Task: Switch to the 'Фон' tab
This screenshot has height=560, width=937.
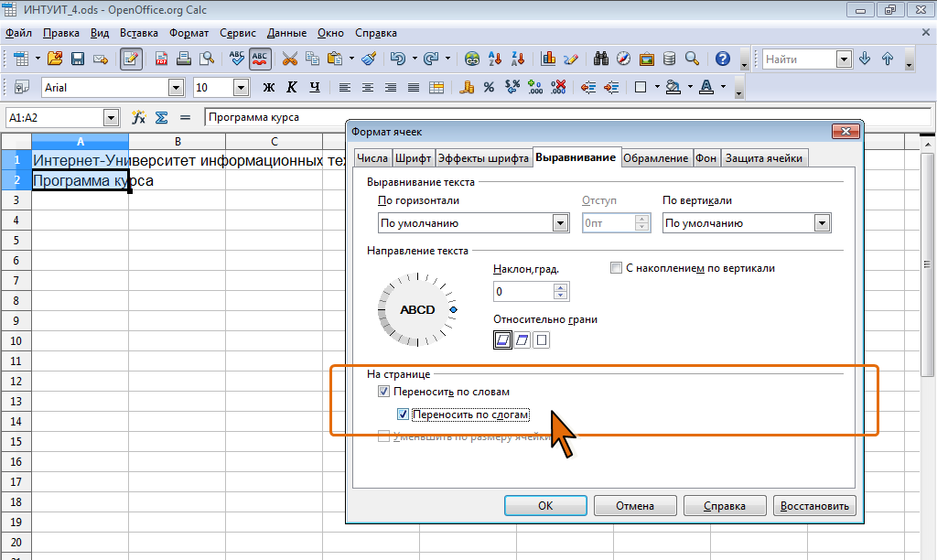Action: point(705,157)
